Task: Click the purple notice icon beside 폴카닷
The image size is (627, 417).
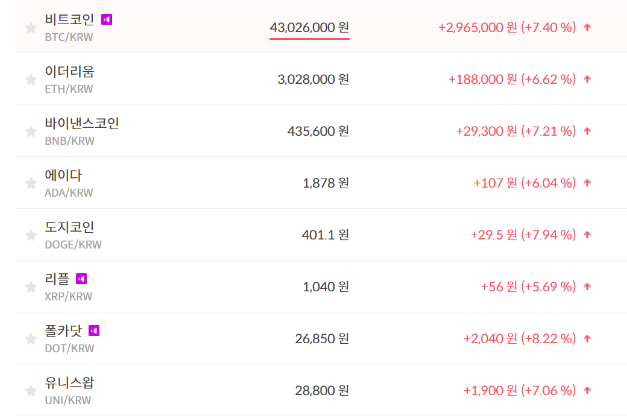Action: 94,330
